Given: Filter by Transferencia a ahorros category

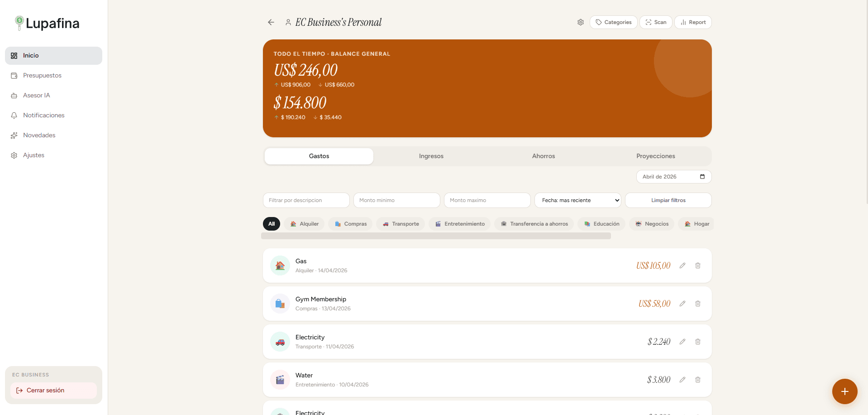Looking at the screenshot, I should [x=534, y=224].
